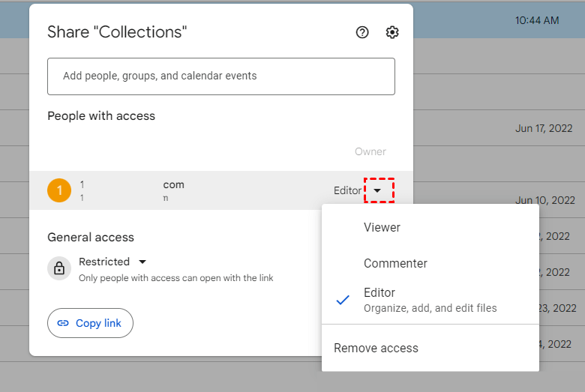Click the blue checkmark beside Editor
Viewport: 585px width, 392px height.
(343, 299)
